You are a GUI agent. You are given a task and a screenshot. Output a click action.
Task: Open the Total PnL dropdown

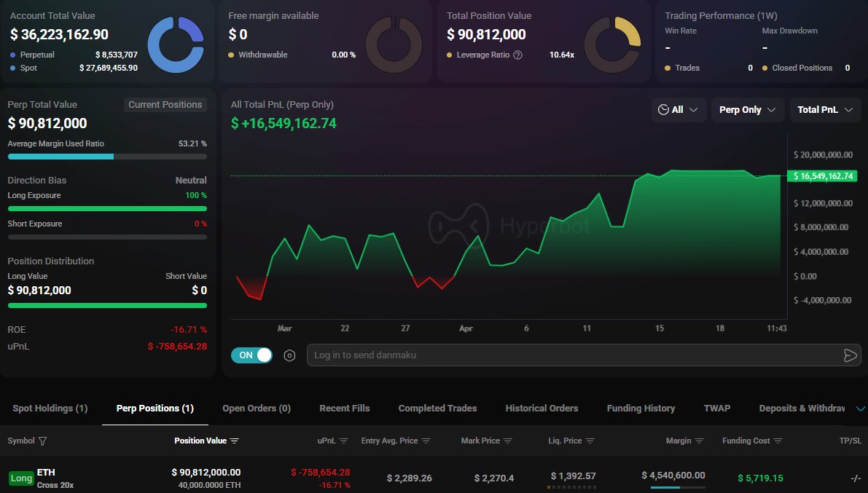[825, 109]
